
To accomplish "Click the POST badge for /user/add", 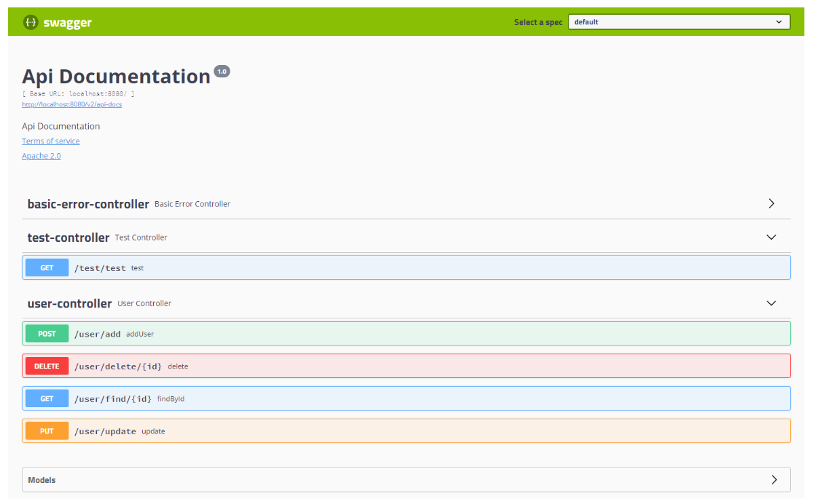I will [47, 333].
